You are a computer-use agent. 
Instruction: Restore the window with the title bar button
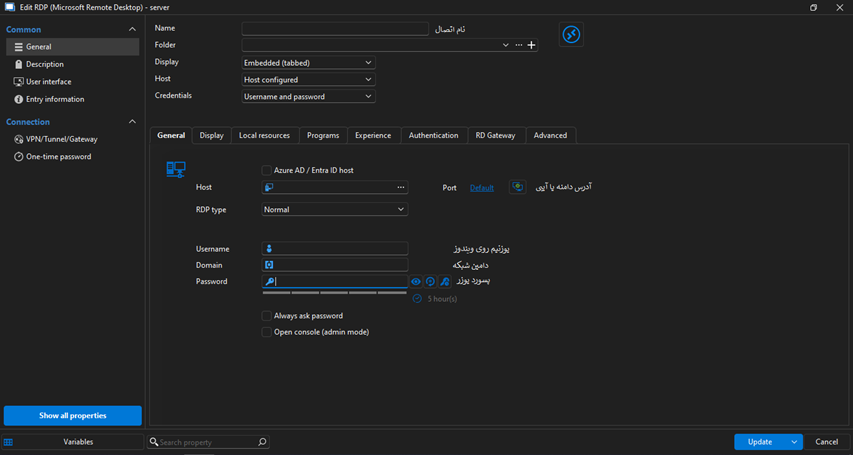[x=813, y=7]
